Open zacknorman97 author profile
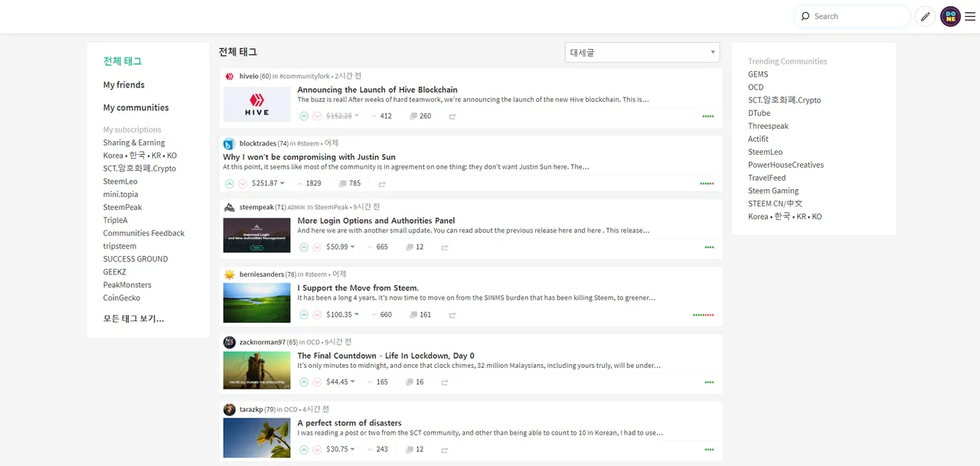980x466 pixels. point(263,342)
